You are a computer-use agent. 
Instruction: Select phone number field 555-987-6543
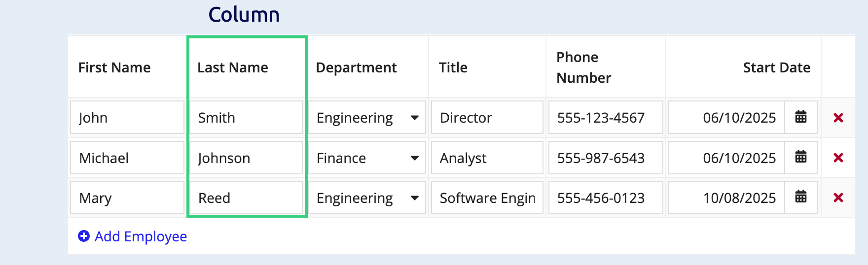tap(606, 158)
